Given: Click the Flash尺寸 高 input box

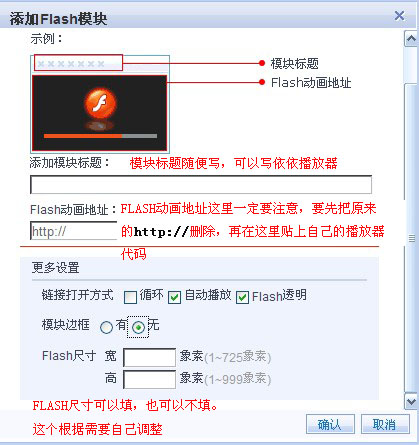Looking at the screenshot, I should click(x=149, y=379).
